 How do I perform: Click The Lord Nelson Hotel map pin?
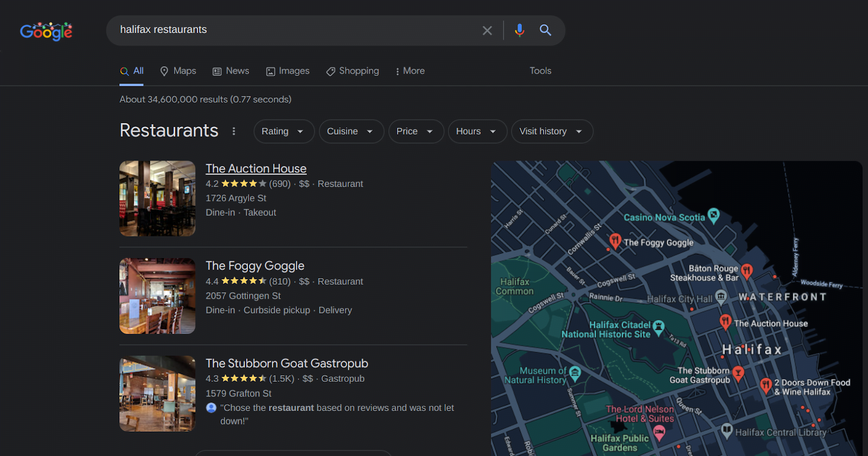pos(659,432)
